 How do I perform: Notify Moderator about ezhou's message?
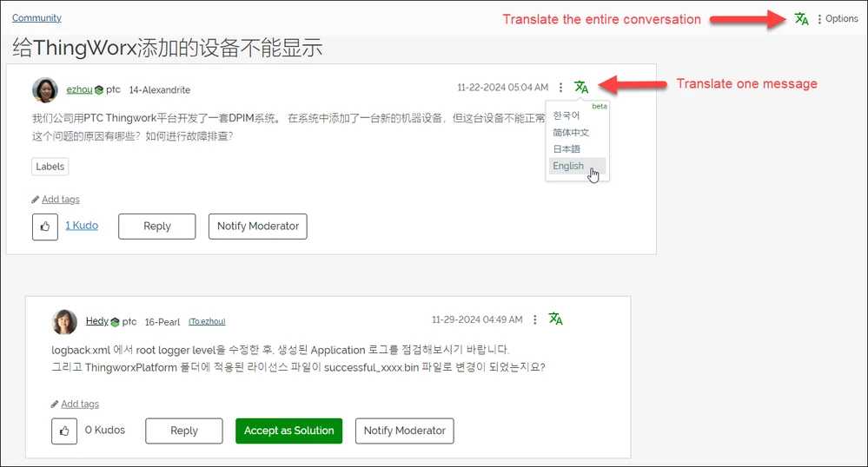(x=257, y=227)
